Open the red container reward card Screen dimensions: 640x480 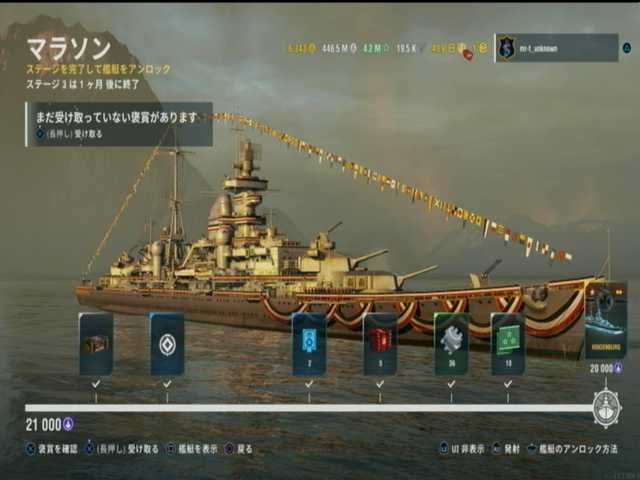click(380, 344)
